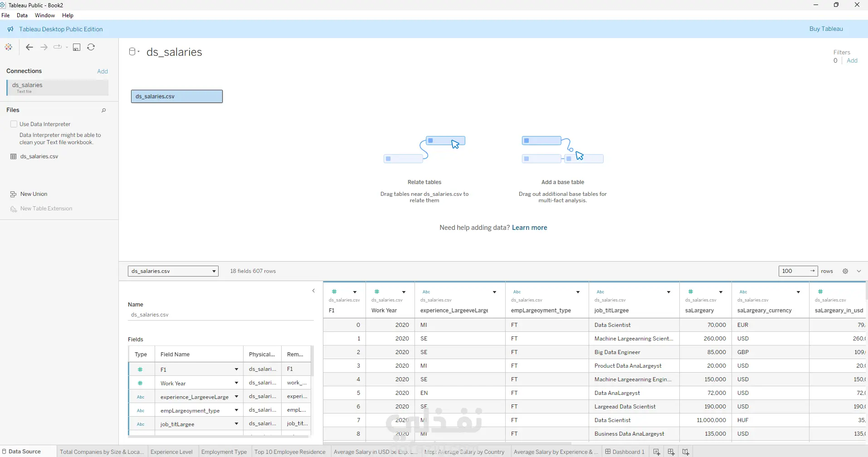The width and height of the screenshot is (868, 457).
Task: Click Add next to Connections
Action: pos(102,71)
